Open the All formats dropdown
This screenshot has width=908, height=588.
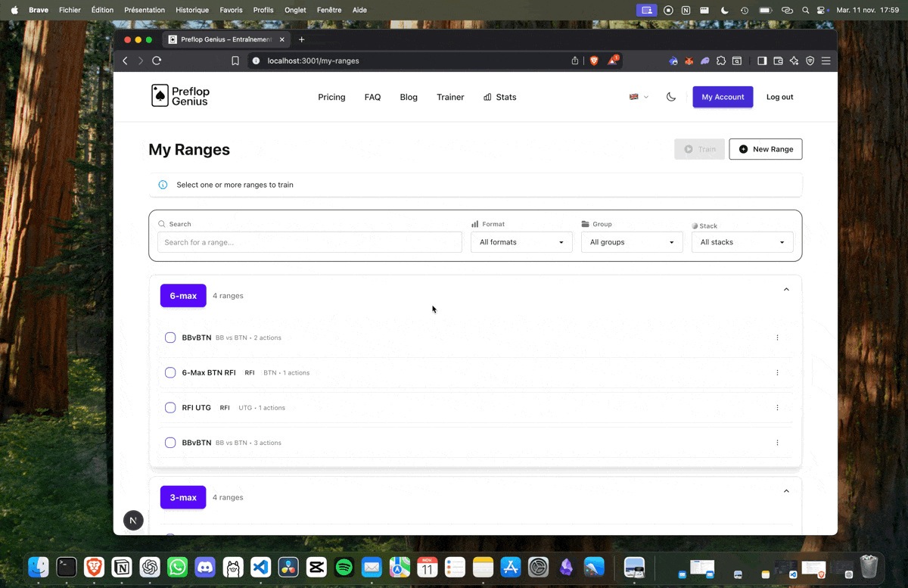click(x=521, y=242)
